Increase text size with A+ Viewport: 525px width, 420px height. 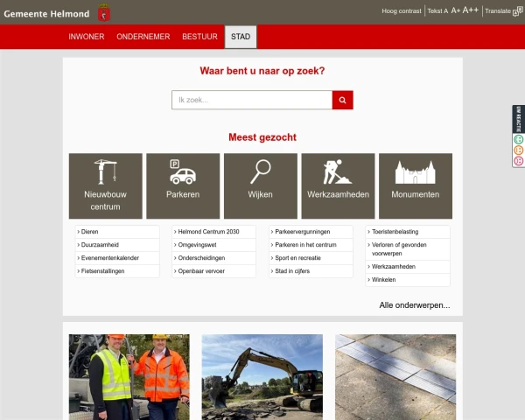click(455, 10)
